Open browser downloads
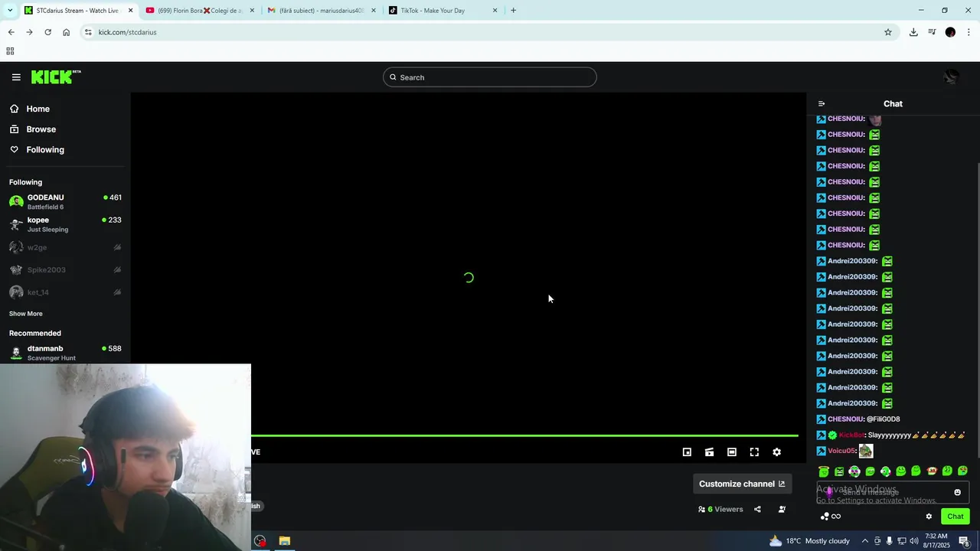 pyautogui.click(x=913, y=32)
